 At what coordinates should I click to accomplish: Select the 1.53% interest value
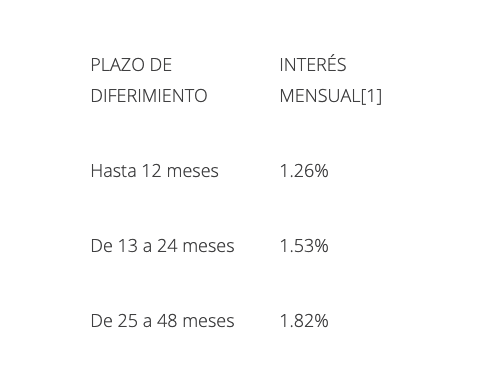point(304,246)
